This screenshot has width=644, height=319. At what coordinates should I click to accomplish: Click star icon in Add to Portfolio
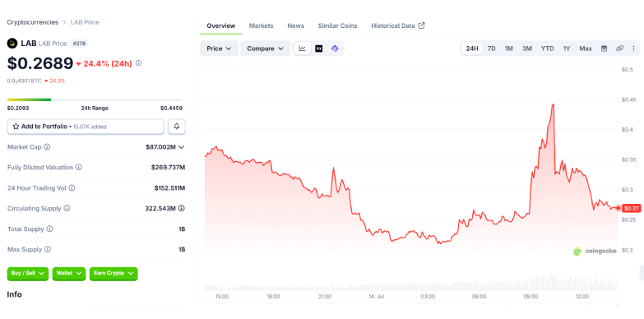[x=16, y=127]
